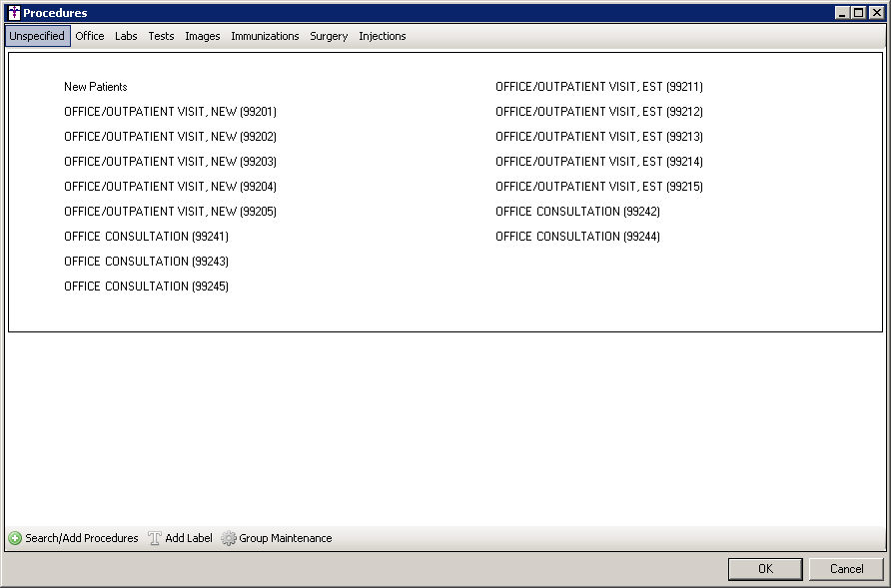Choose new patient visit code 99203
The image size is (891, 588).
tap(170, 162)
